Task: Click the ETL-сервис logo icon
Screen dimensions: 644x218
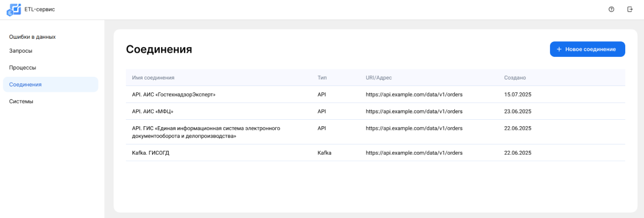Action: coord(13,9)
